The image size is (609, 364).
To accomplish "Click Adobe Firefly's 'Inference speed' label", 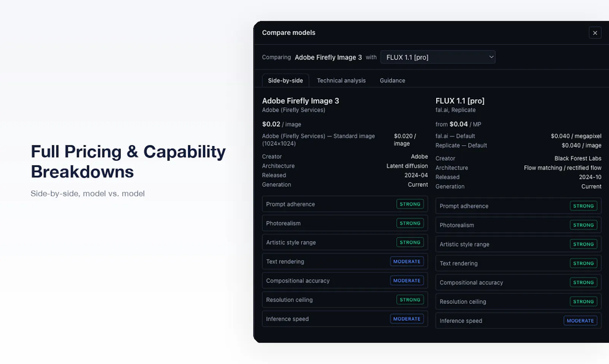I will point(287,319).
